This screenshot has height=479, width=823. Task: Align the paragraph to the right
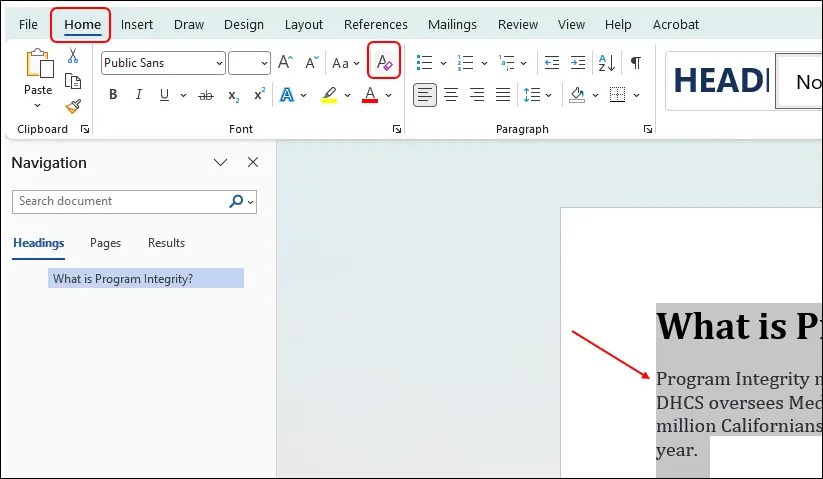click(x=477, y=95)
